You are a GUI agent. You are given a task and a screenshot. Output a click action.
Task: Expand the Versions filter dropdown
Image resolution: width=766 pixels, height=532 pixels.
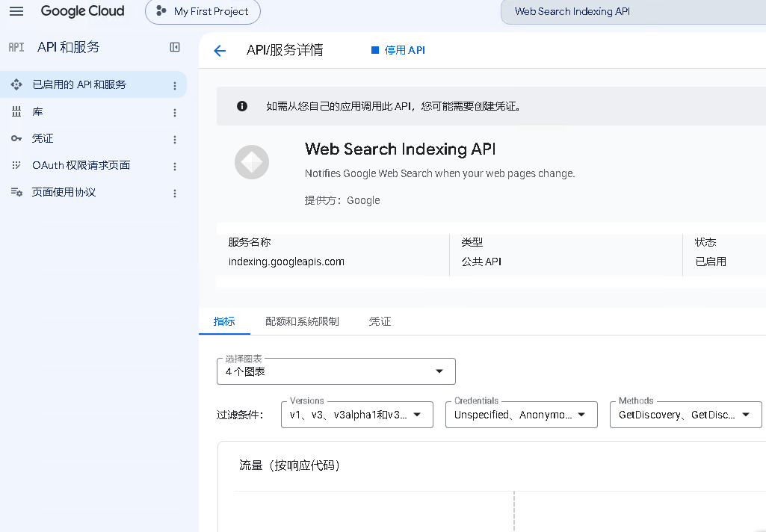pos(357,415)
